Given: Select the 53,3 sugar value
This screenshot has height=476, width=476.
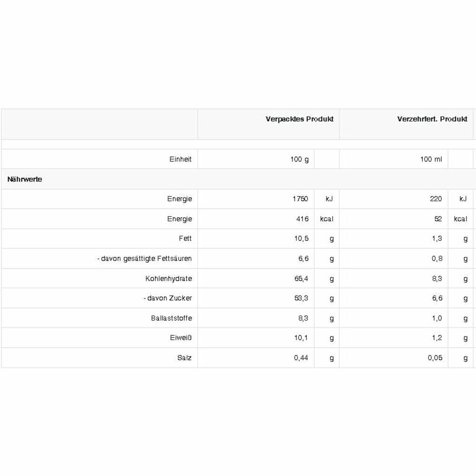Looking at the screenshot, I should (x=301, y=298).
